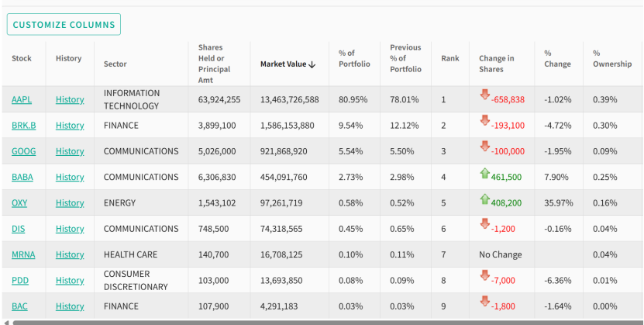
Task: Click the red down arrow in PDD row
Action: click(484, 276)
